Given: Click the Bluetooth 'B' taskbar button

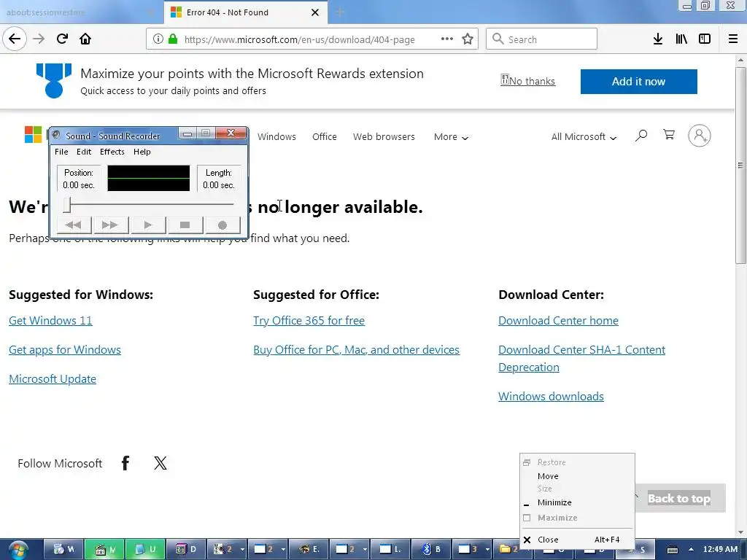Looking at the screenshot, I should click(x=432, y=549).
